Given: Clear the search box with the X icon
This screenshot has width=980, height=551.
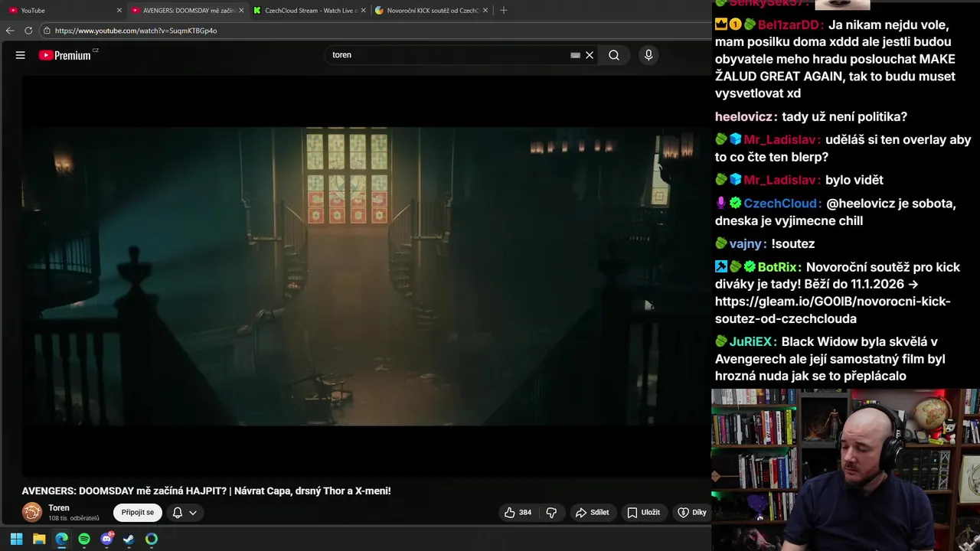Looking at the screenshot, I should (x=590, y=55).
